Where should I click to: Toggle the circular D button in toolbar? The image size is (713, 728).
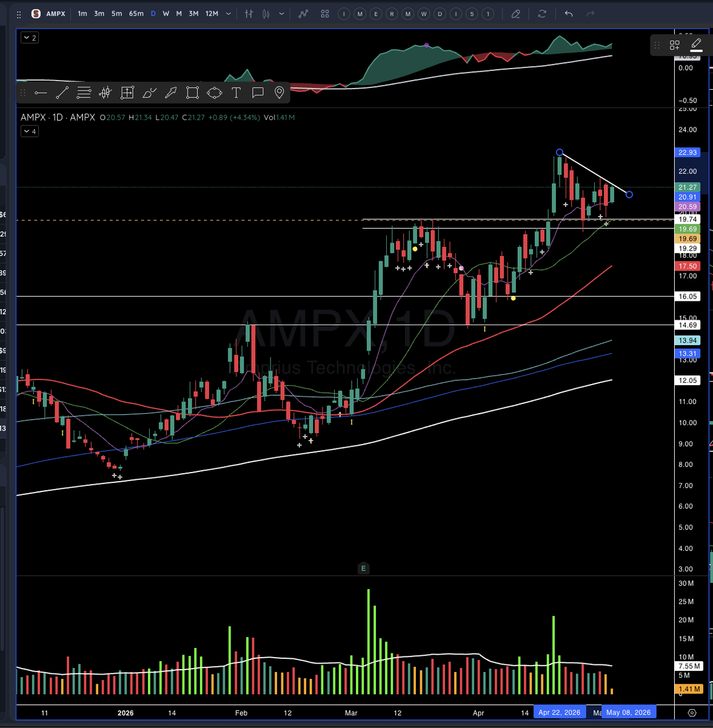pyautogui.click(x=440, y=13)
